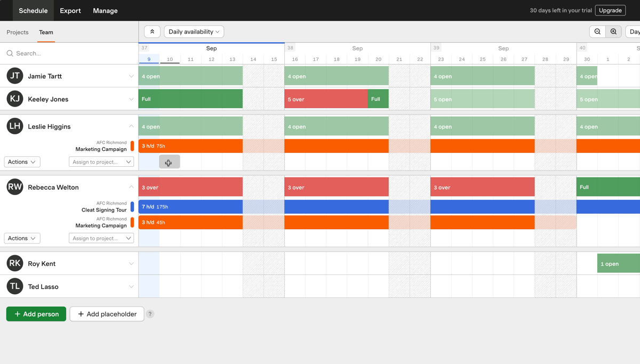Zoom in the timeline
Image resolution: width=640 pixels, height=364 pixels.
(x=613, y=32)
